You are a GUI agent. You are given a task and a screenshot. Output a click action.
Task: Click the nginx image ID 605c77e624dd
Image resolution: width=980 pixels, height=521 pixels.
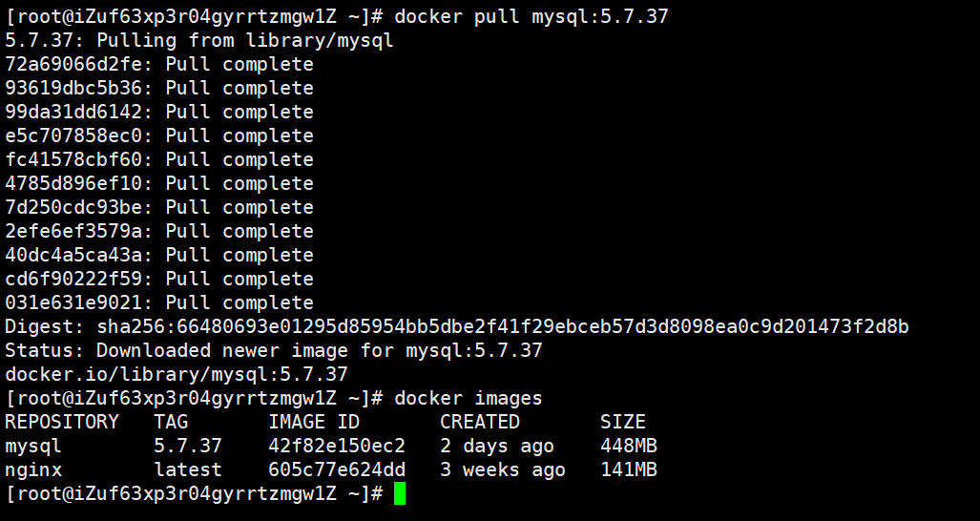coord(337,469)
